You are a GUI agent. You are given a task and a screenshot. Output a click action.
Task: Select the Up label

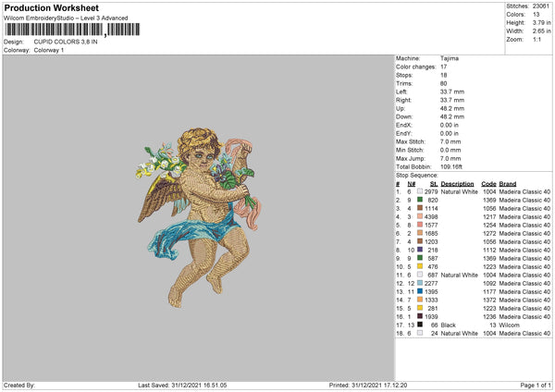401,108
